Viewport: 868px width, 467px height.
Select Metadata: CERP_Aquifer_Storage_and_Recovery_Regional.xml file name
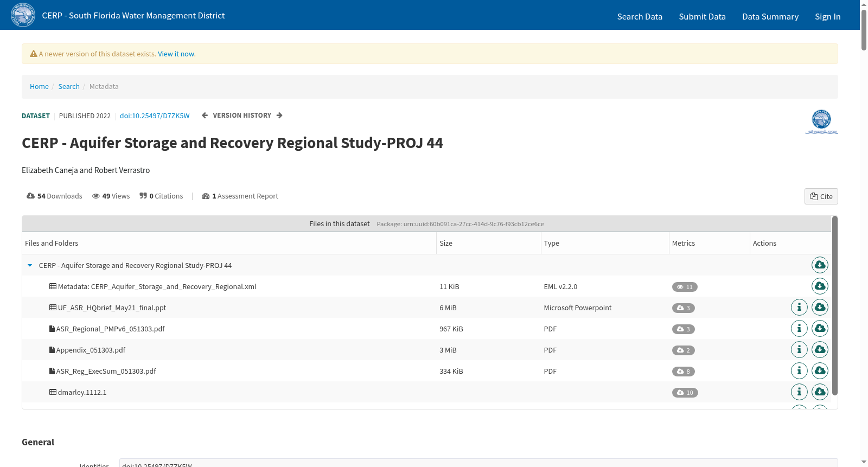tap(157, 286)
